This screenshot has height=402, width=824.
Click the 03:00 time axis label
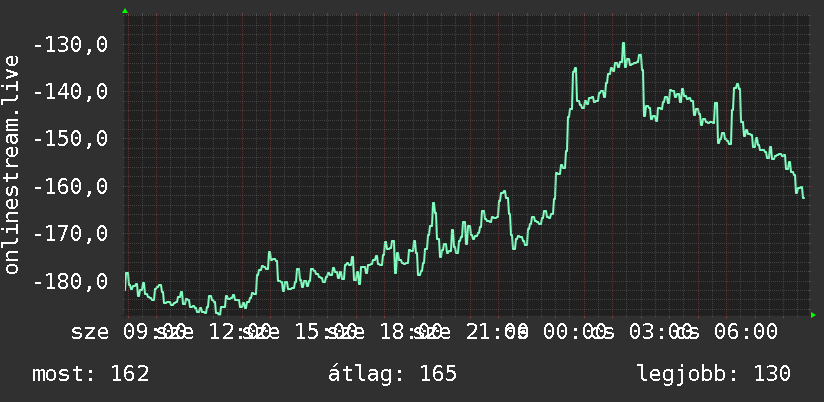[661, 332]
